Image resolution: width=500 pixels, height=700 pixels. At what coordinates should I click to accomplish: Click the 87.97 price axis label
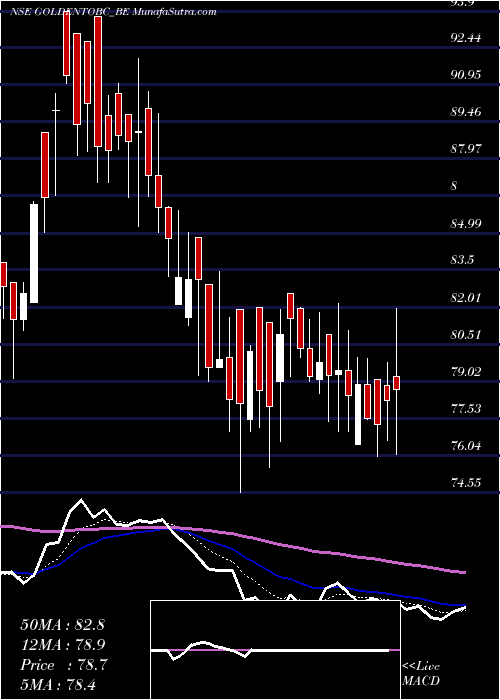pos(466,149)
